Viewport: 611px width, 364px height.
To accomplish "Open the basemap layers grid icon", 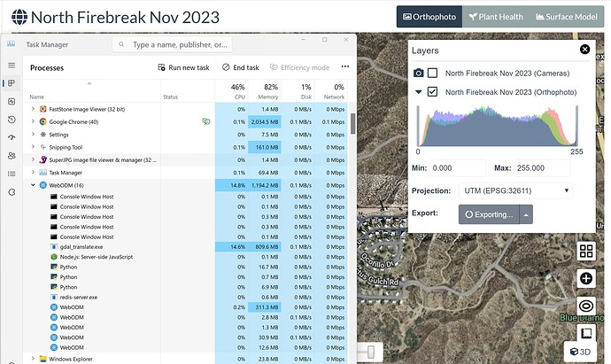I will click(x=586, y=251).
